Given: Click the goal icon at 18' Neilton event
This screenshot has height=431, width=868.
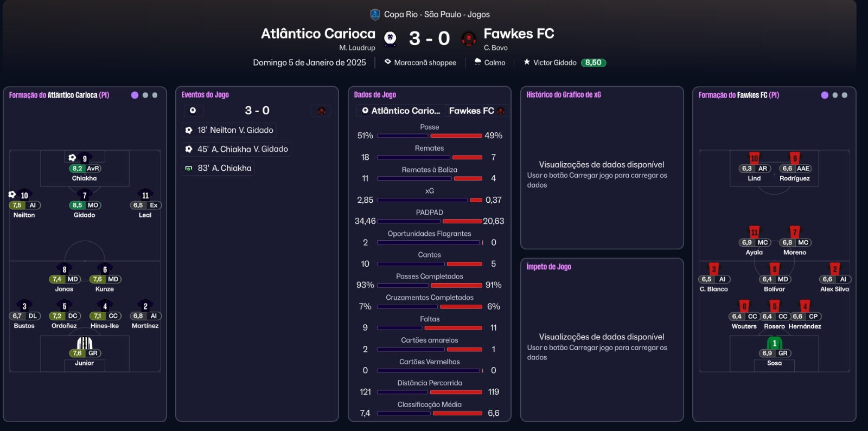Looking at the screenshot, I should [x=189, y=130].
